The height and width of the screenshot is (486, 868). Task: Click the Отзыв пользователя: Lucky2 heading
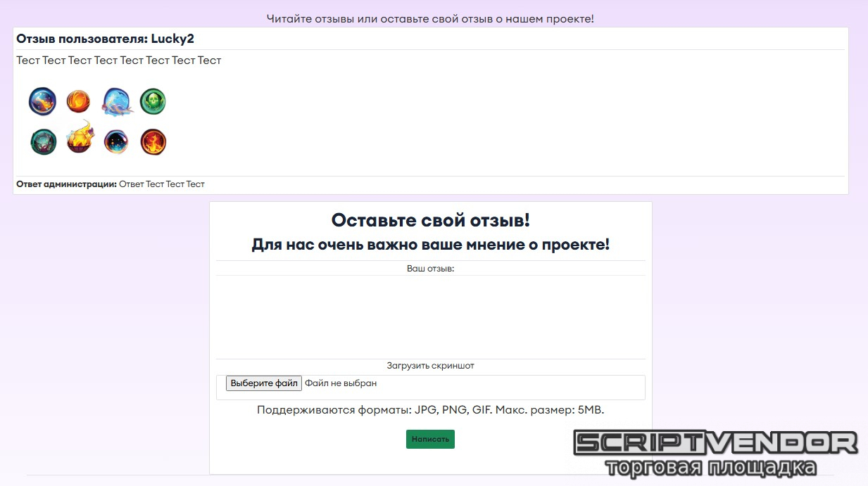point(105,39)
